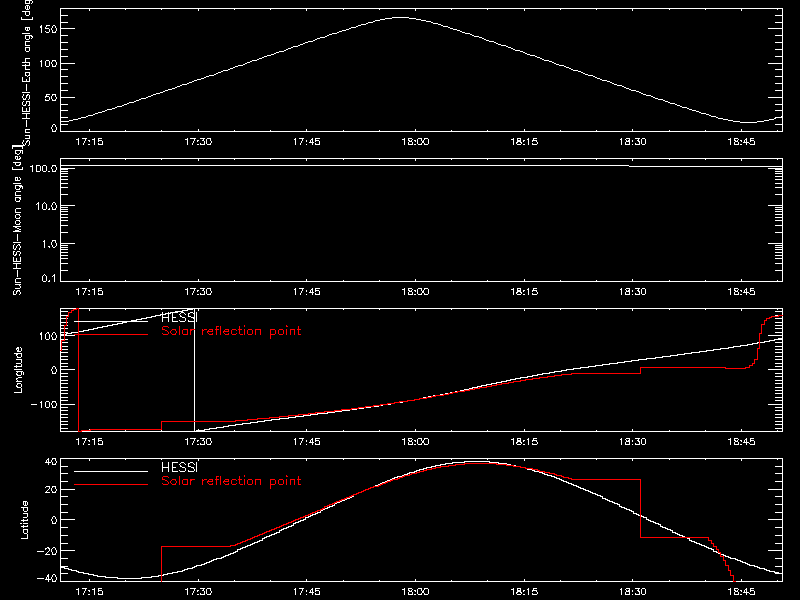This screenshot has height=600, width=800.
Task: Click the vertical white wrap line in Longitude plot
Action: [x=194, y=370]
